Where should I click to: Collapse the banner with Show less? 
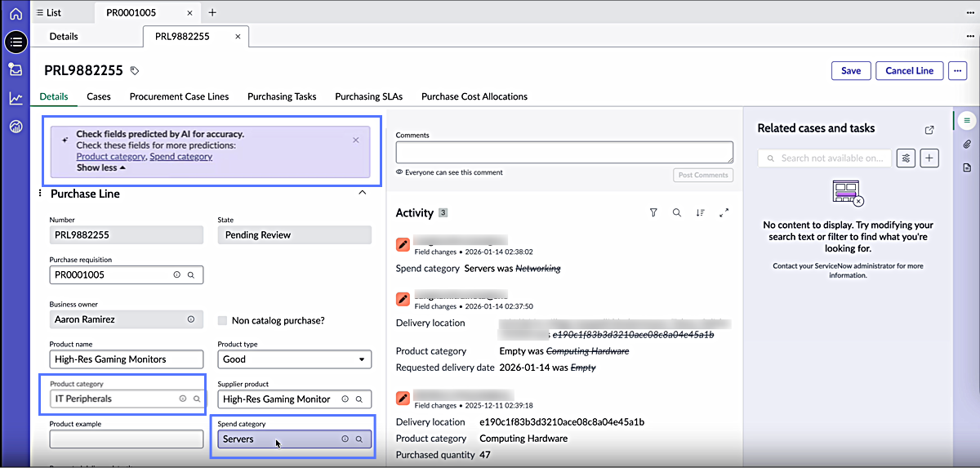click(101, 167)
